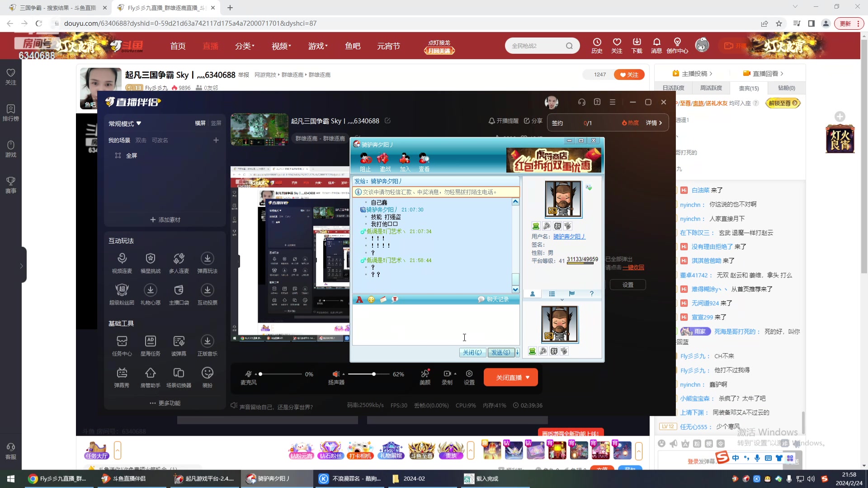Viewport: 868px width, 488px height.
Task: Mute the 麦克风 microphone icon
Action: pos(248,374)
